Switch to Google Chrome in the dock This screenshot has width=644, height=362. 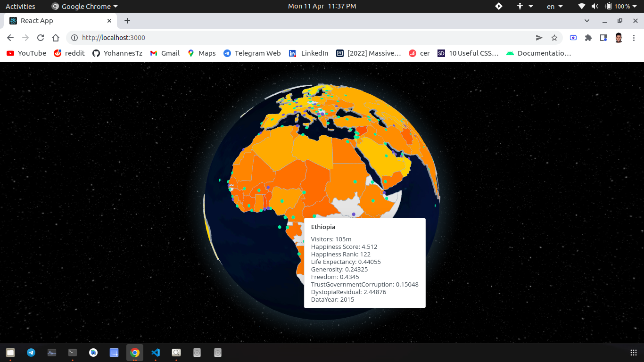click(x=135, y=352)
